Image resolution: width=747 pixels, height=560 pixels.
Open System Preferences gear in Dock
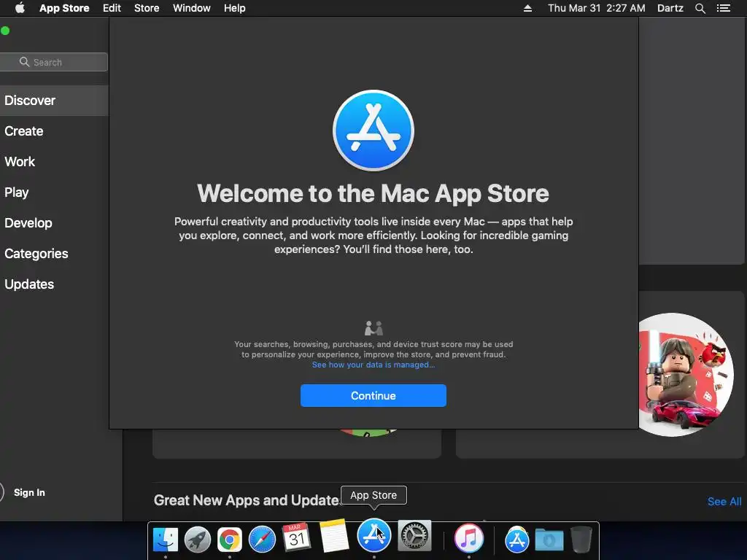[414, 535]
